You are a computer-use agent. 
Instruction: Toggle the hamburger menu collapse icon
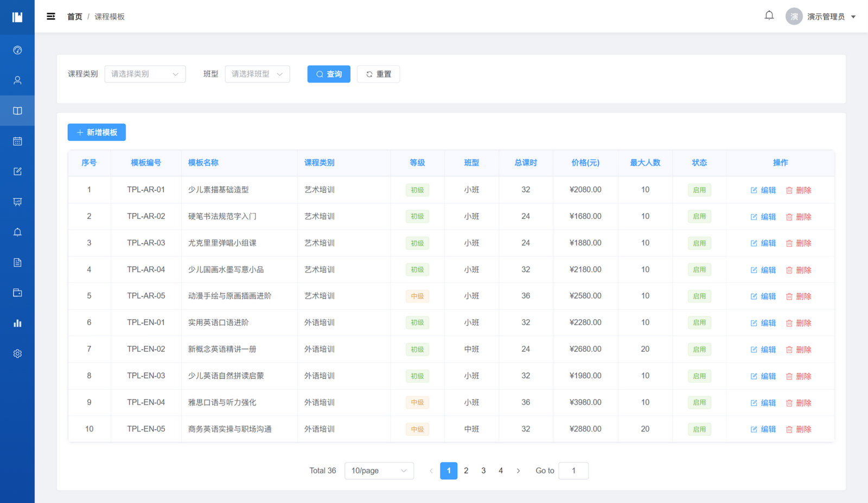coord(51,17)
